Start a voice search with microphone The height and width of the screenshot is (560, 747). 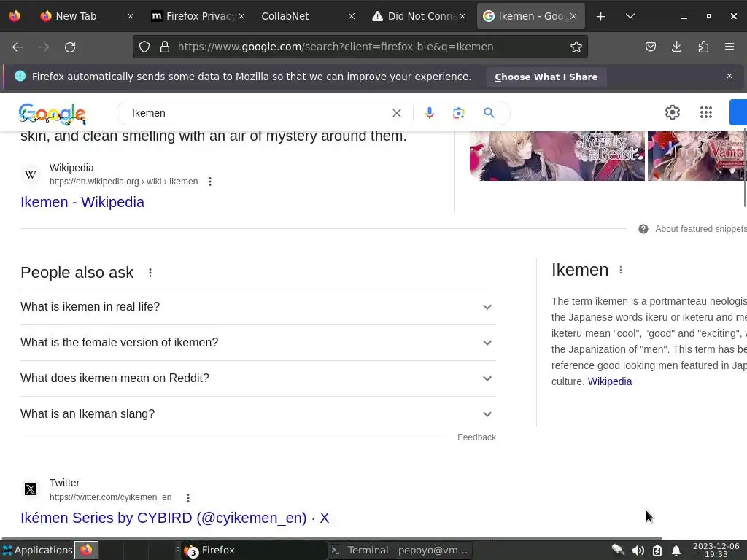click(x=429, y=113)
